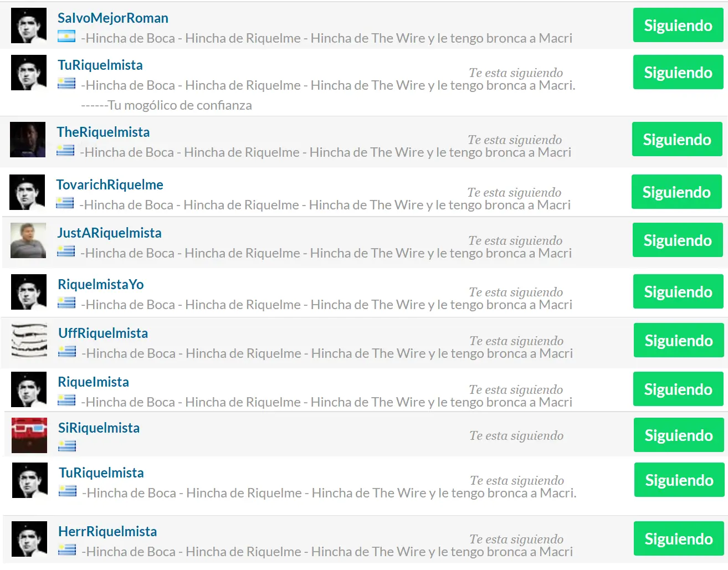
Task: Click the 'Hincha de Boca' bio under SalvoMejorRoman
Action: click(327, 38)
